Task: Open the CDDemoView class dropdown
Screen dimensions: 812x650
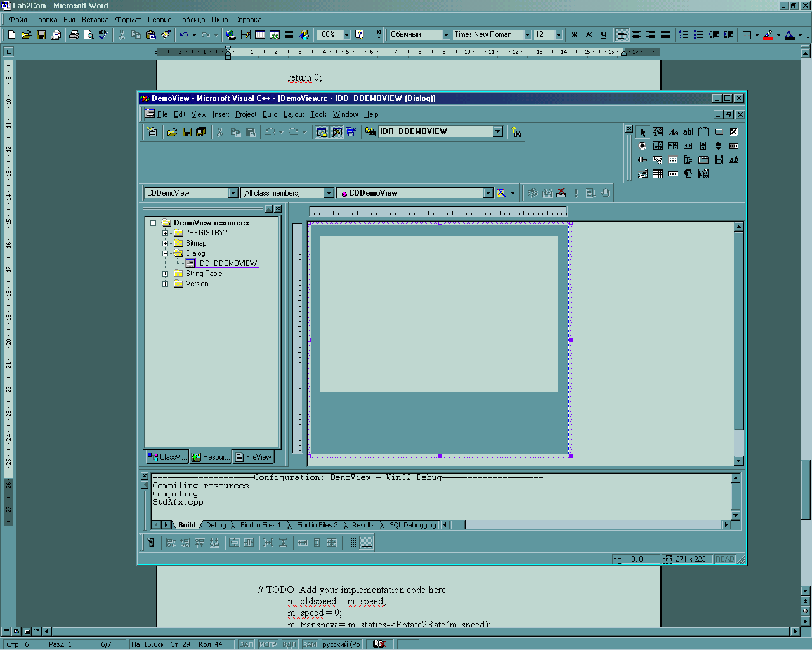Action: click(x=233, y=193)
